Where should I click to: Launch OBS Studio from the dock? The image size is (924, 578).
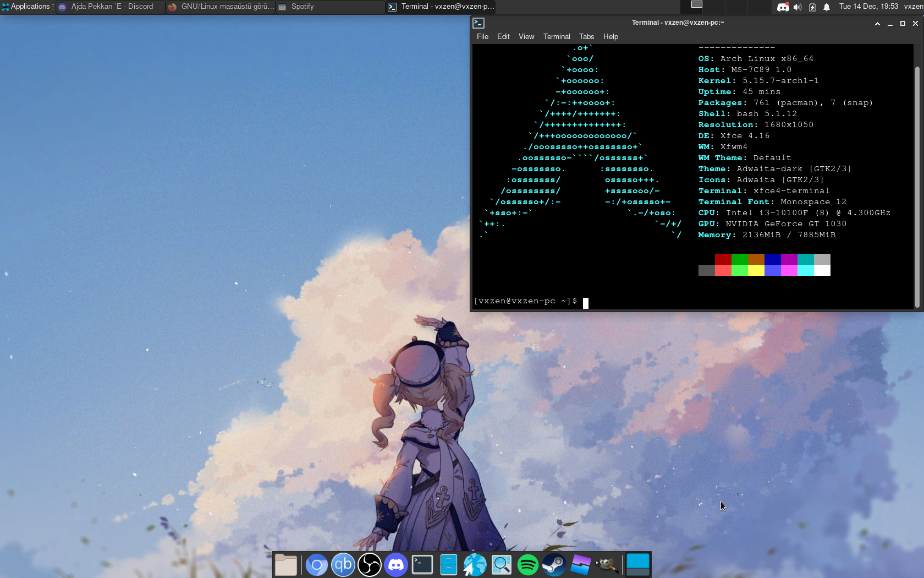tap(370, 565)
